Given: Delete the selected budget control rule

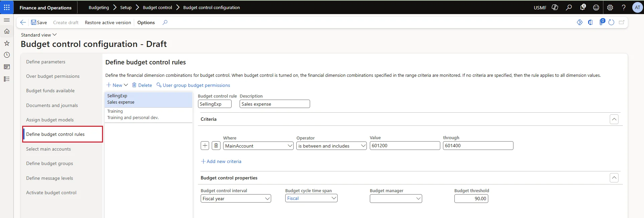Looking at the screenshot, I should tap(142, 85).
